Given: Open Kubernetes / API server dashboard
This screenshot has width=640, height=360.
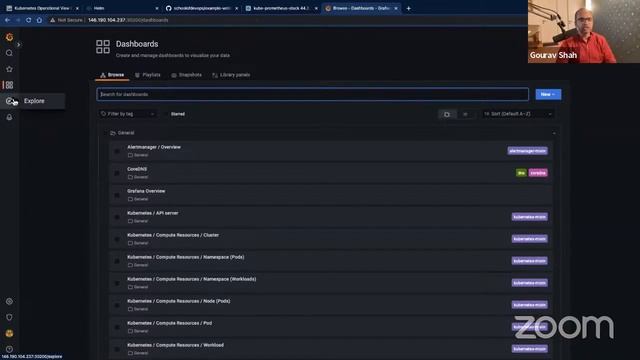Looking at the screenshot, I should point(153,213).
